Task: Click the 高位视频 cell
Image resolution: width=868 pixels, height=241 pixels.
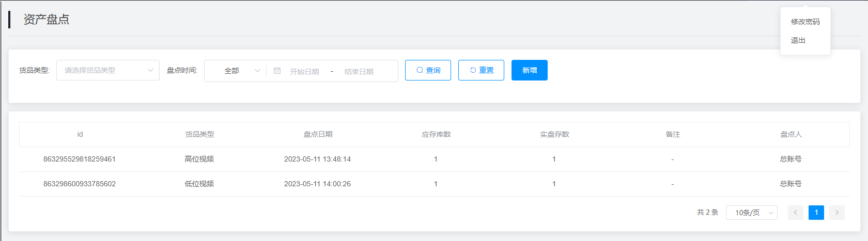Action: coord(199,159)
